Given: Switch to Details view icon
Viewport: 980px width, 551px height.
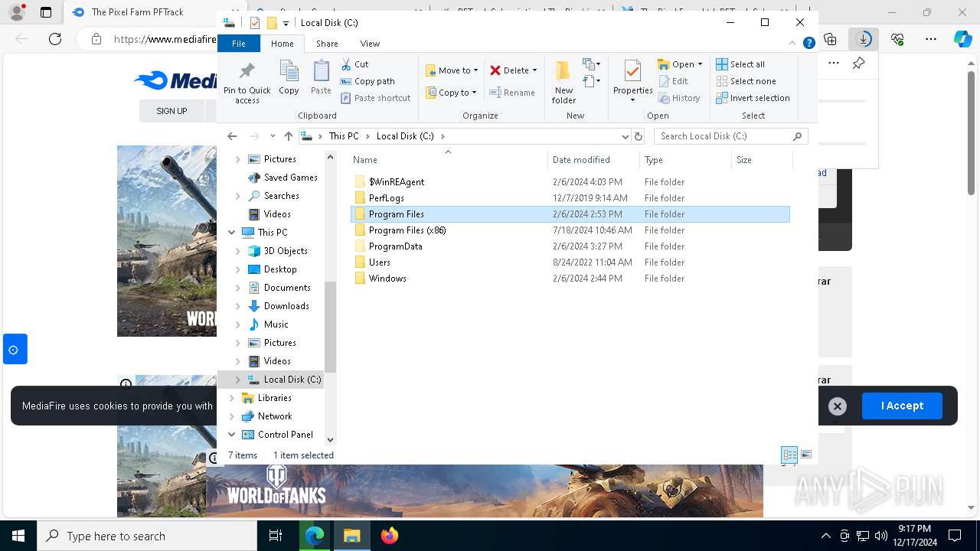Looking at the screenshot, I should (789, 455).
